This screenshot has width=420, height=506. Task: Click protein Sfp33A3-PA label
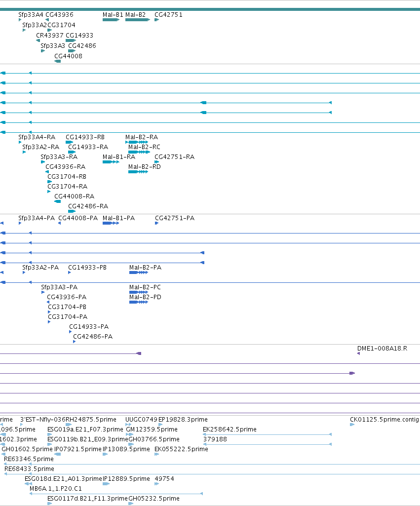pos(59,287)
